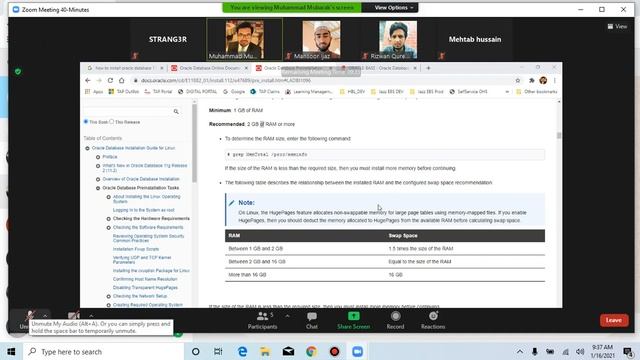Expand the Preface tree node

98,157
